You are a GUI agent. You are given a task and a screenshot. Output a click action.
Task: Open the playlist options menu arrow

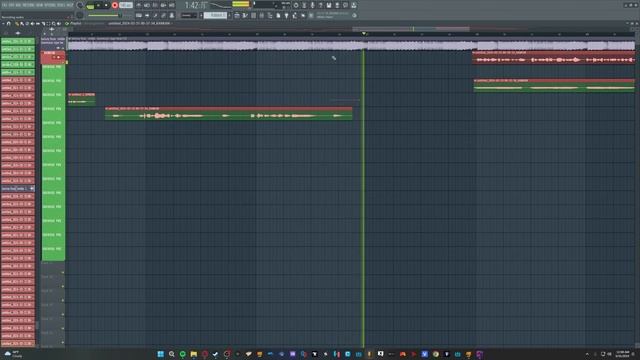click(3, 23)
